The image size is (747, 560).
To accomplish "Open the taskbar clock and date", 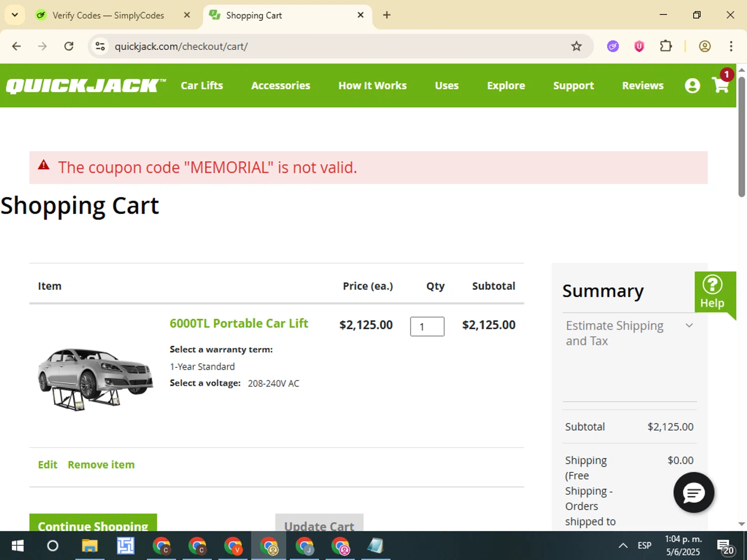I will (683, 546).
